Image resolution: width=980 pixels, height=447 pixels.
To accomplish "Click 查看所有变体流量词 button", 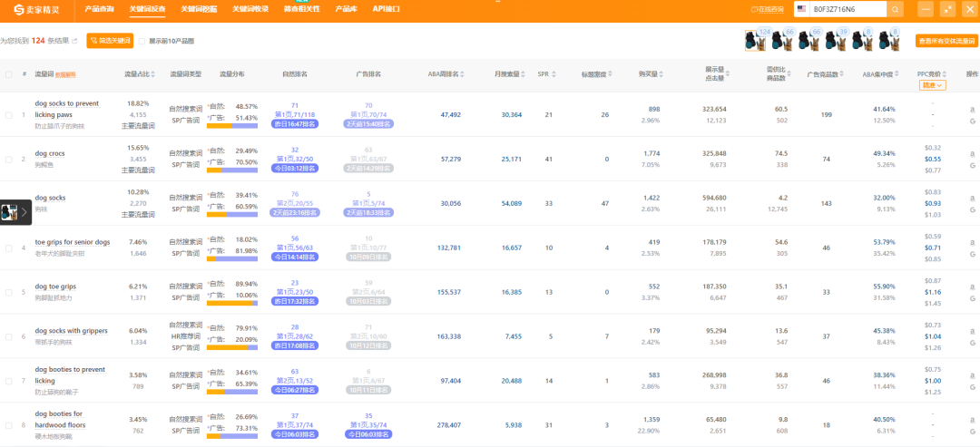I will [x=946, y=41].
